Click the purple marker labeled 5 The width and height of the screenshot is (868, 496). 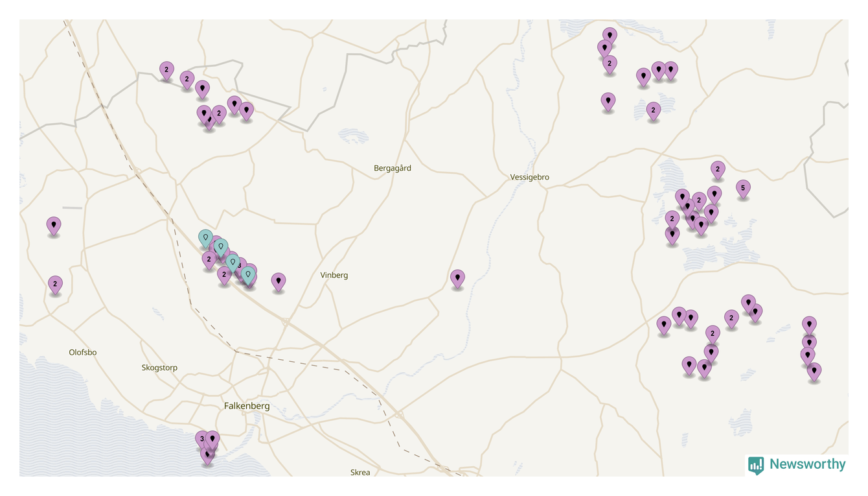click(743, 189)
